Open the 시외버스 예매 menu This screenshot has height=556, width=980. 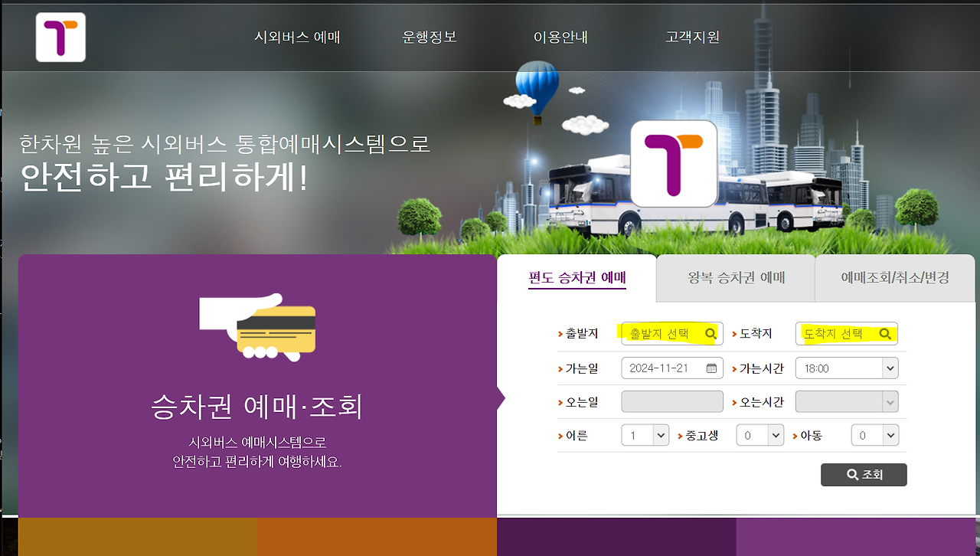click(x=297, y=36)
